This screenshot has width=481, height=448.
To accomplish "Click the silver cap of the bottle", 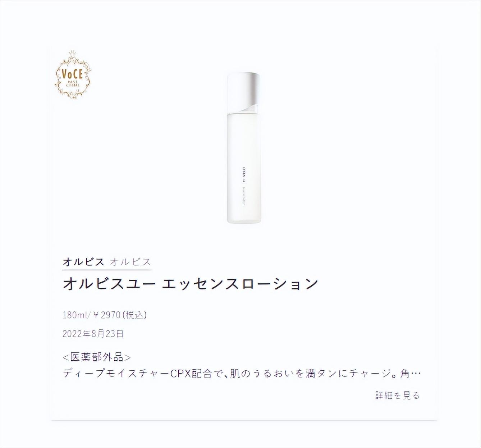I will [243, 92].
